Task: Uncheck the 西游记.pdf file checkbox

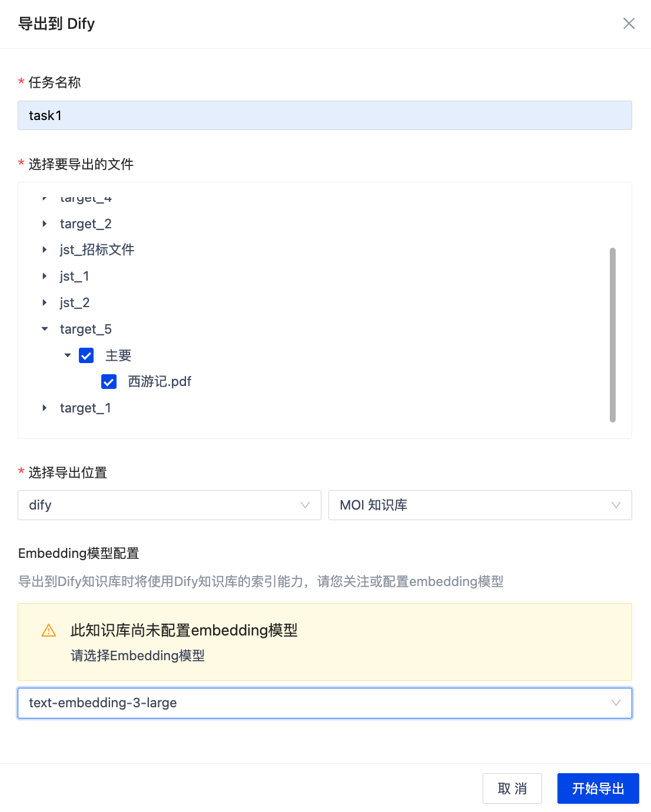Action: tap(109, 382)
